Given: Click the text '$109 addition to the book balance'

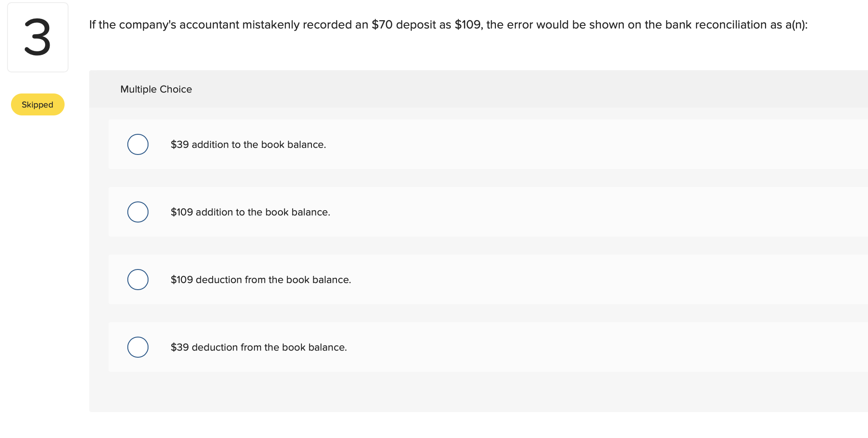Looking at the screenshot, I should [250, 212].
